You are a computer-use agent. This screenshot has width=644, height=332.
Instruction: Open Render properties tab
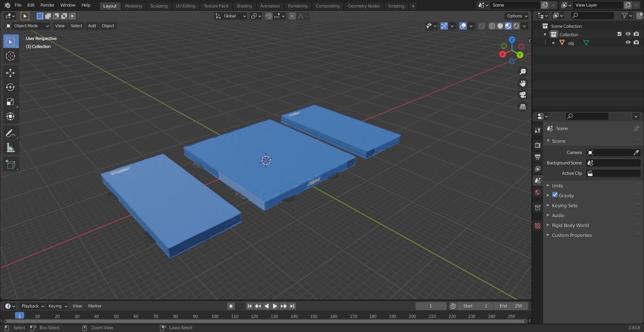pyautogui.click(x=537, y=145)
